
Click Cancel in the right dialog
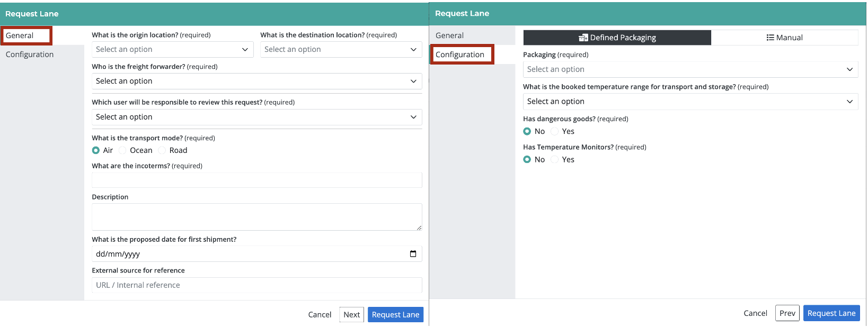755,313
